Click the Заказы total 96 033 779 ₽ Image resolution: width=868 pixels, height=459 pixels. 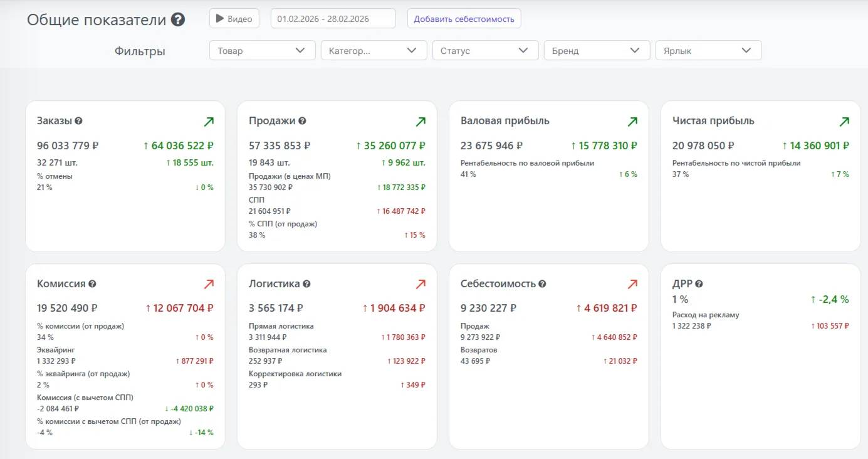pos(68,146)
